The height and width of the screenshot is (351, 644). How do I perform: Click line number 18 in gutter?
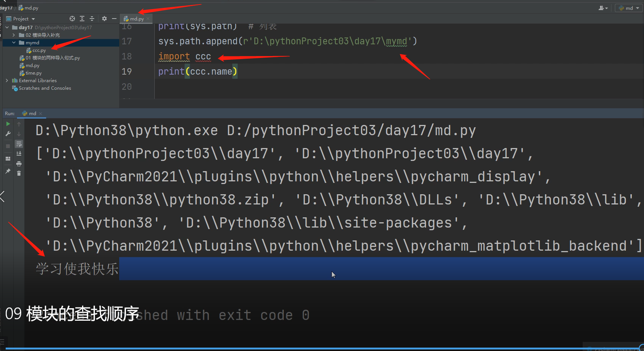127,56
